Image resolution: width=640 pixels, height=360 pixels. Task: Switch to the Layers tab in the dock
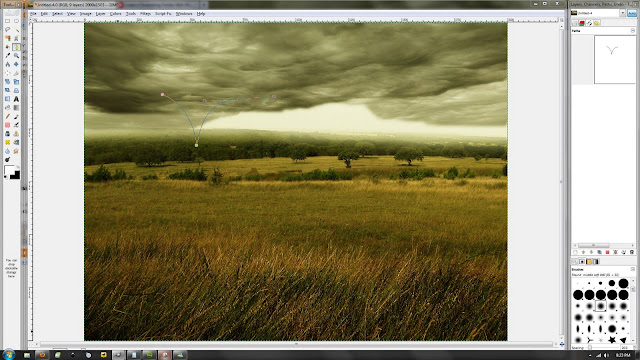[x=575, y=23]
